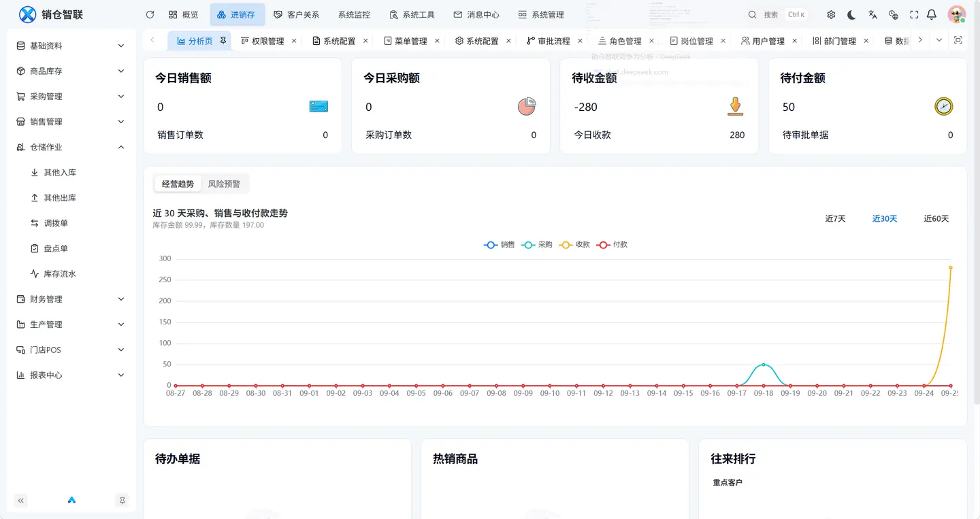Viewport: 980px width, 519px height.
Task: Click the refresh icon in top bar
Action: [150, 14]
